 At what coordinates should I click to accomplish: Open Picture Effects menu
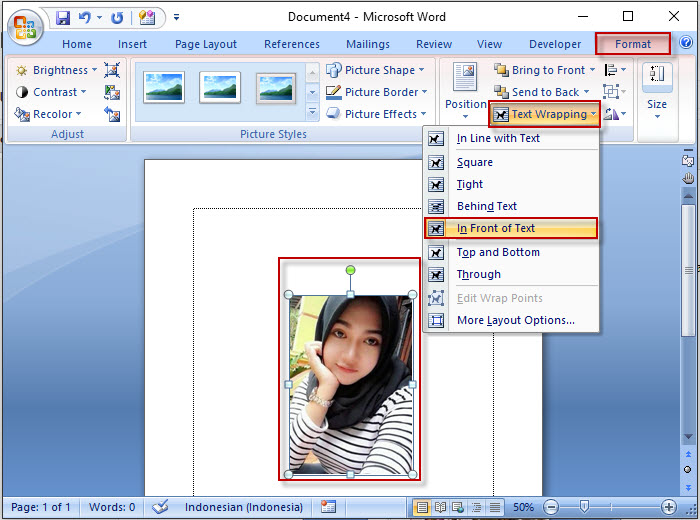pyautogui.click(x=376, y=114)
